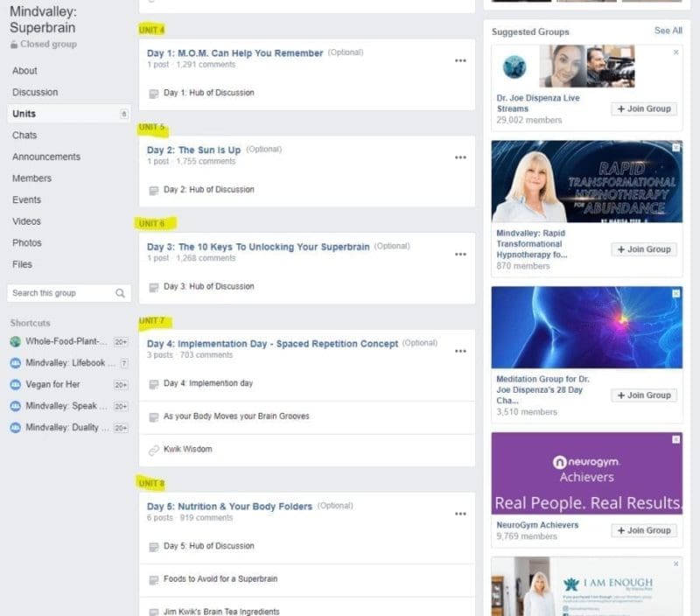Open Day 3: The 10 Keys unit title
The width and height of the screenshot is (700, 616).
point(258,247)
